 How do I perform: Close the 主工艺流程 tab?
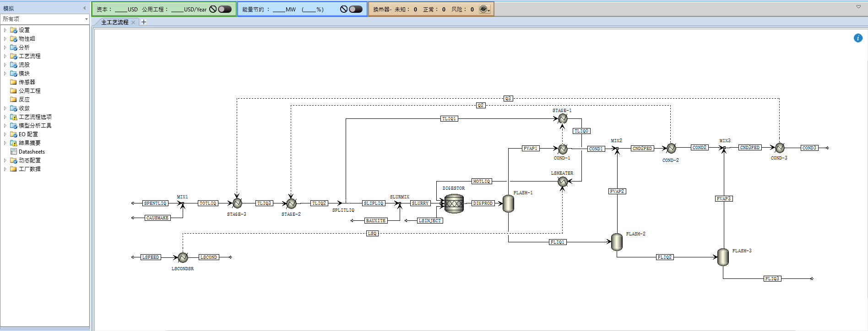[x=133, y=22]
